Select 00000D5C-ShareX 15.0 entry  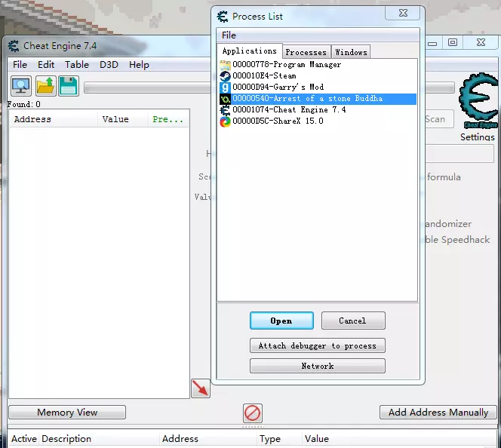pos(318,121)
